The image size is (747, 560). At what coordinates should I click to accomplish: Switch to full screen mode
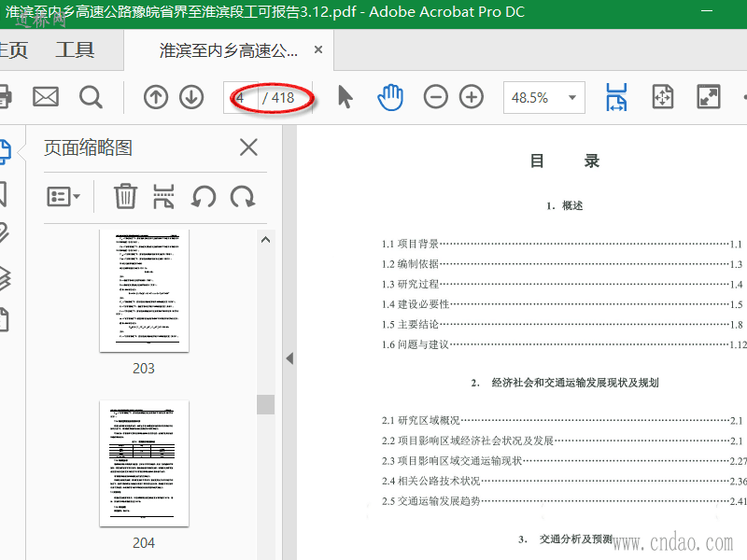pos(709,97)
